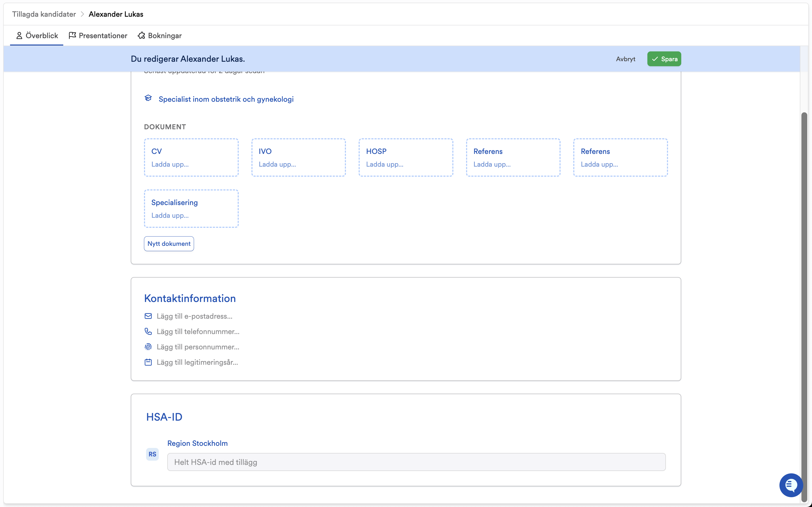Image resolution: width=812 pixels, height=507 pixels.
Task: Click the breadcrumb chevron separator
Action: 82,14
